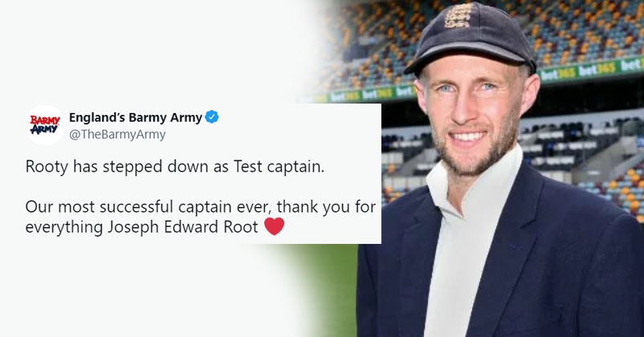Open the @TheBarmyArmy handle
The height and width of the screenshot is (337, 644).
[117, 135]
